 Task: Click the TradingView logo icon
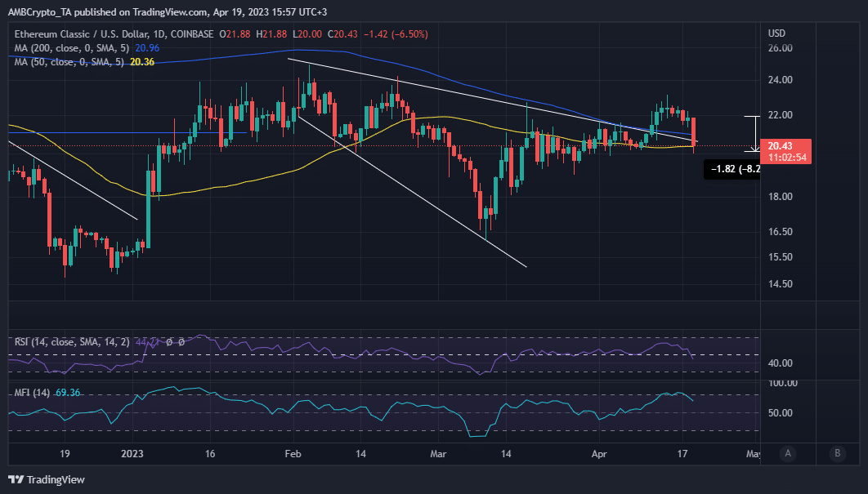click(x=16, y=479)
